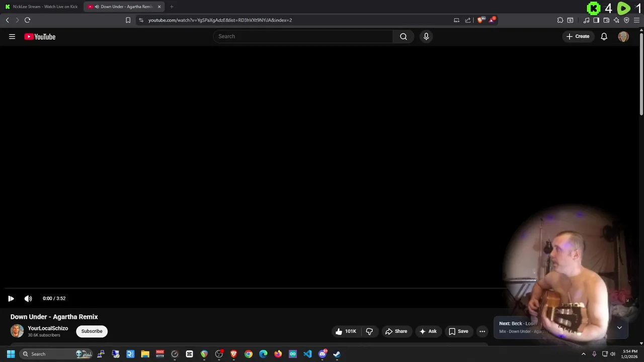Screen dimensions: 644x362
Task: Go back in browser history
Action: (7, 20)
